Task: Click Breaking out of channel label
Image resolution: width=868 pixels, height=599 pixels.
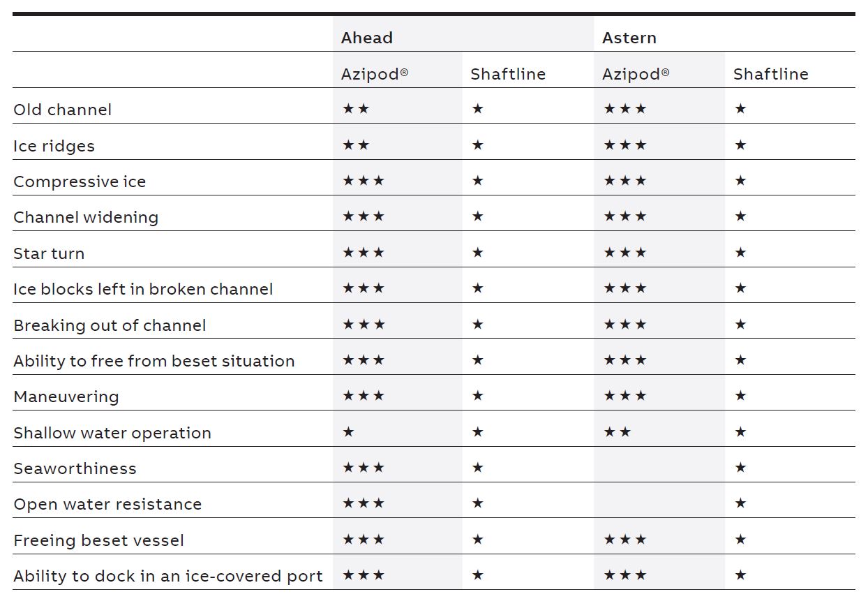Action: coord(110,325)
